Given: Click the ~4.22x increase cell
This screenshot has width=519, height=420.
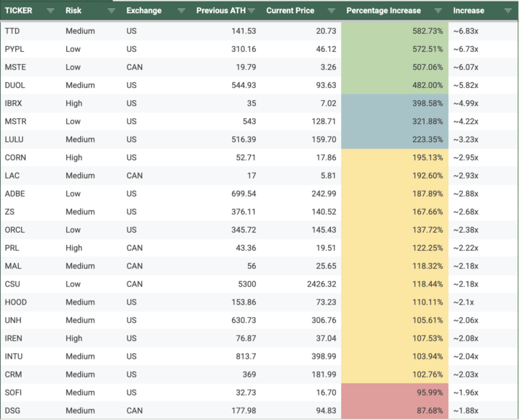Looking at the screenshot, I should pos(484,121).
